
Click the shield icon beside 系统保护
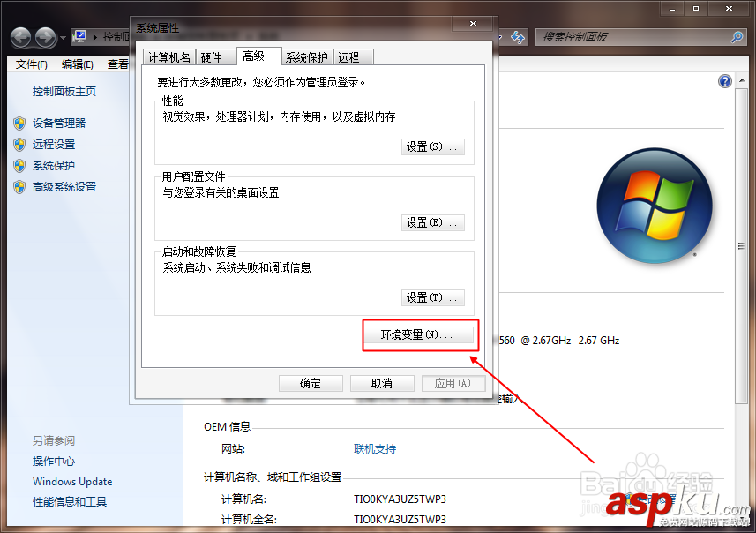(19, 166)
